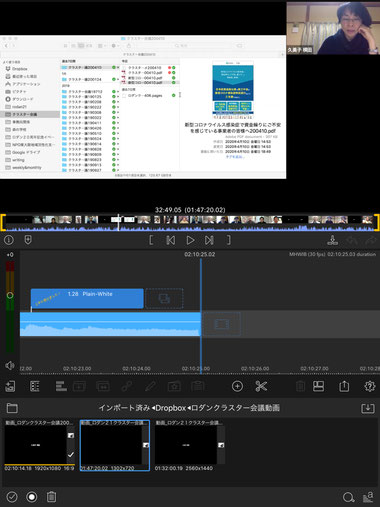Screen dimensions: 380x507
Task: Click ruler mark 02:10:23.00
Action: tap(77, 369)
